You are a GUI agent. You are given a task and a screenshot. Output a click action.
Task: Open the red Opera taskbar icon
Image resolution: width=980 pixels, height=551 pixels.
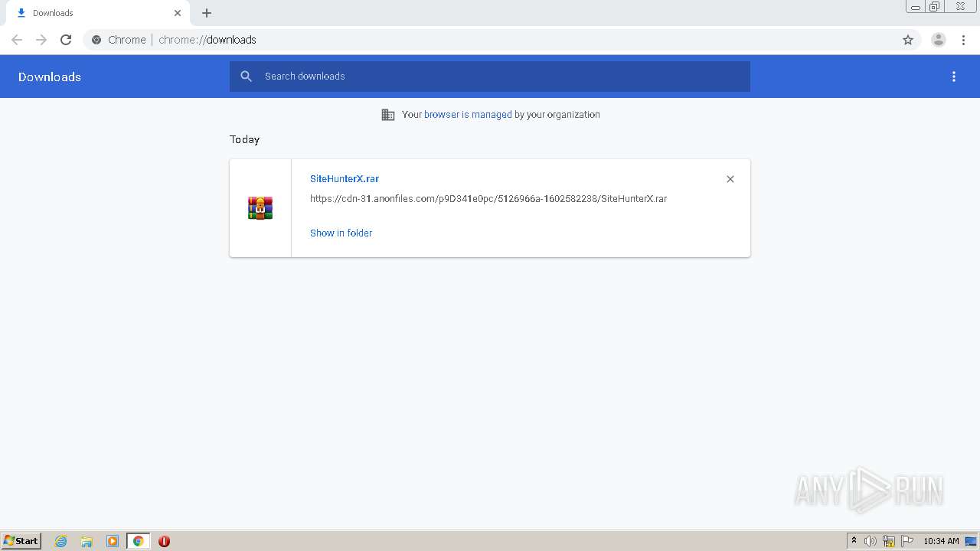[164, 541]
